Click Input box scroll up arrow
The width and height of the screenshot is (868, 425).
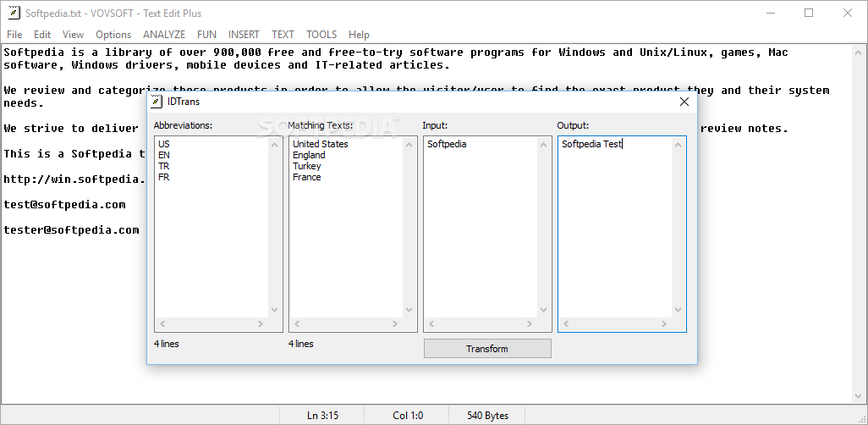543,145
